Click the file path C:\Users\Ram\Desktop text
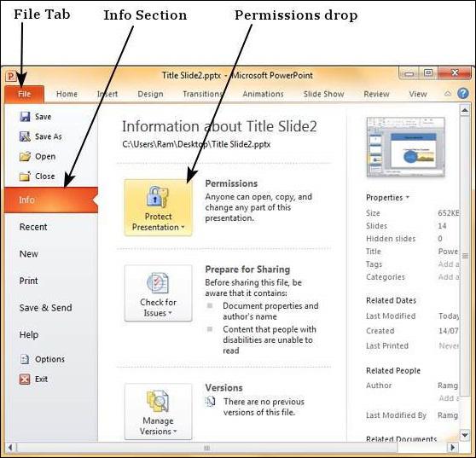 point(196,144)
